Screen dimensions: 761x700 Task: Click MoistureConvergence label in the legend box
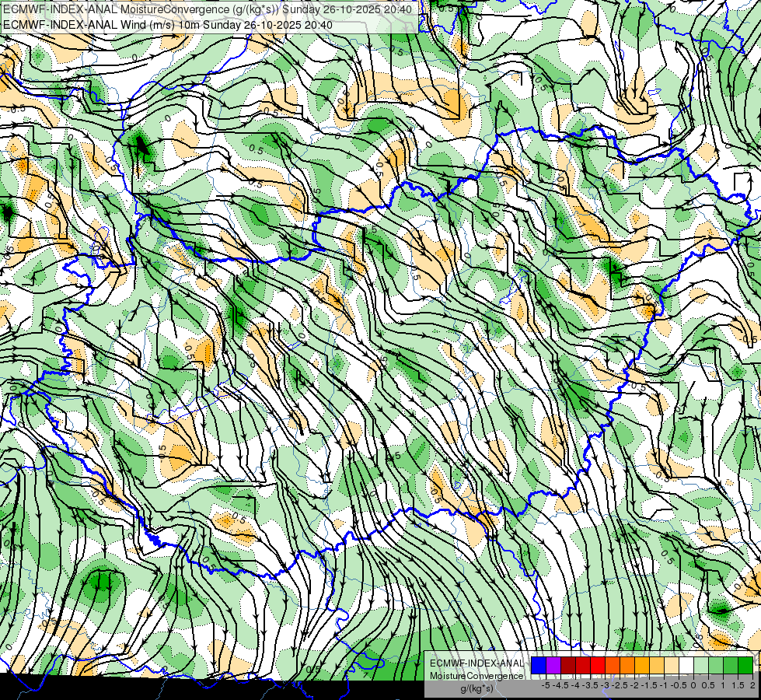[476, 676]
